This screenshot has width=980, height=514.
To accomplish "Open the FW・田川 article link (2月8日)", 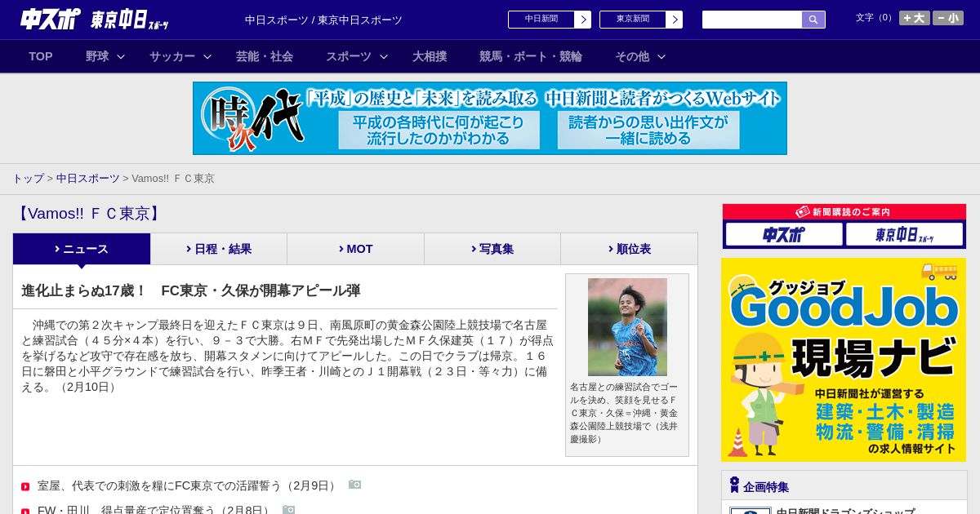I will (155, 510).
